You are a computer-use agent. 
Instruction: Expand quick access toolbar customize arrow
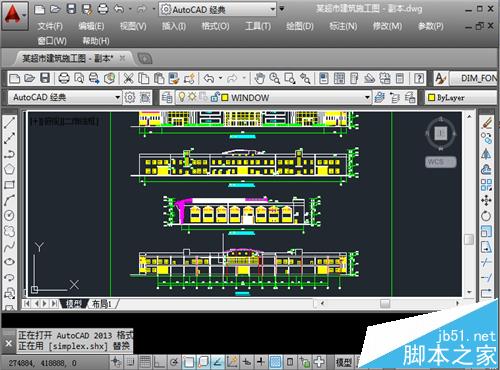[x=282, y=9]
